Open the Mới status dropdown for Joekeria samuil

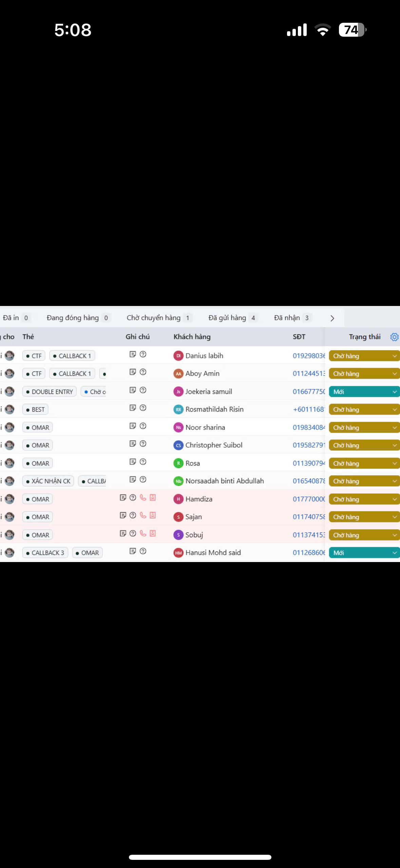pyautogui.click(x=364, y=392)
